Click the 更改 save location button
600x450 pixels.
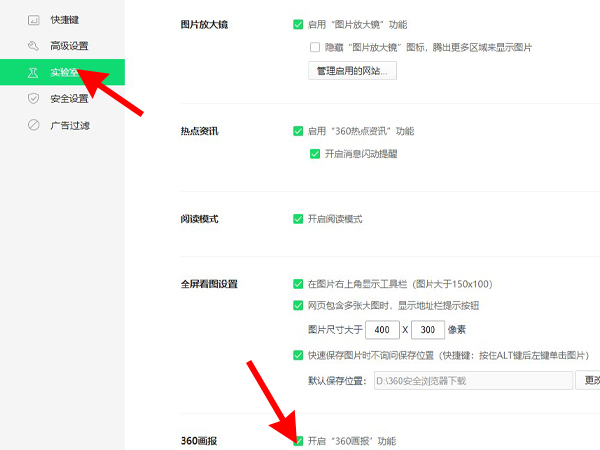coord(588,380)
